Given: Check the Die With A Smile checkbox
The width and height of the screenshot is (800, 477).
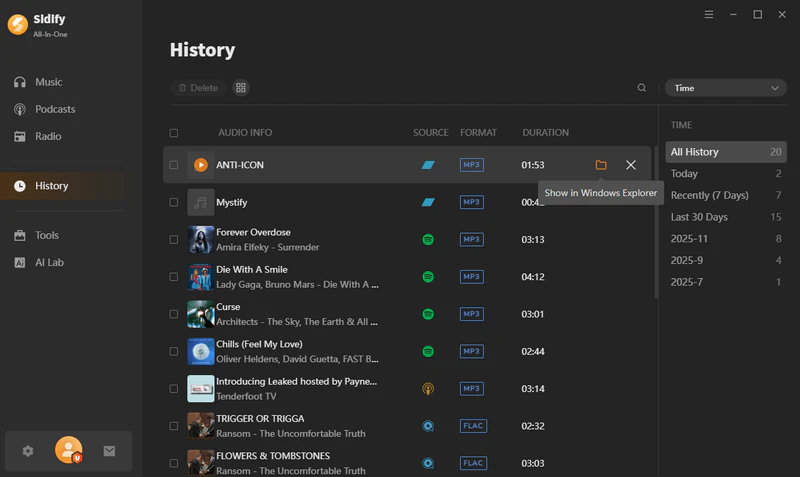Looking at the screenshot, I should [x=173, y=277].
